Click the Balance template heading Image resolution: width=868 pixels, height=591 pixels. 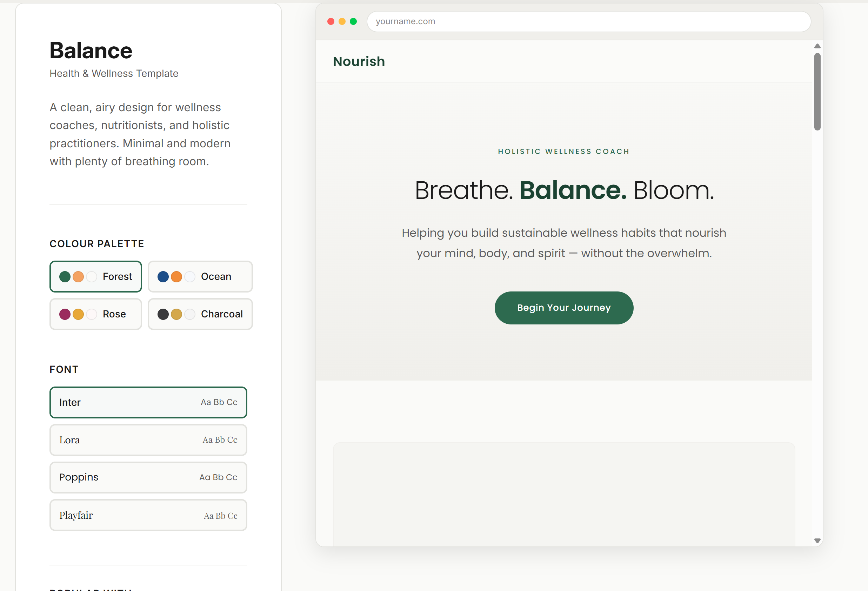[91, 51]
